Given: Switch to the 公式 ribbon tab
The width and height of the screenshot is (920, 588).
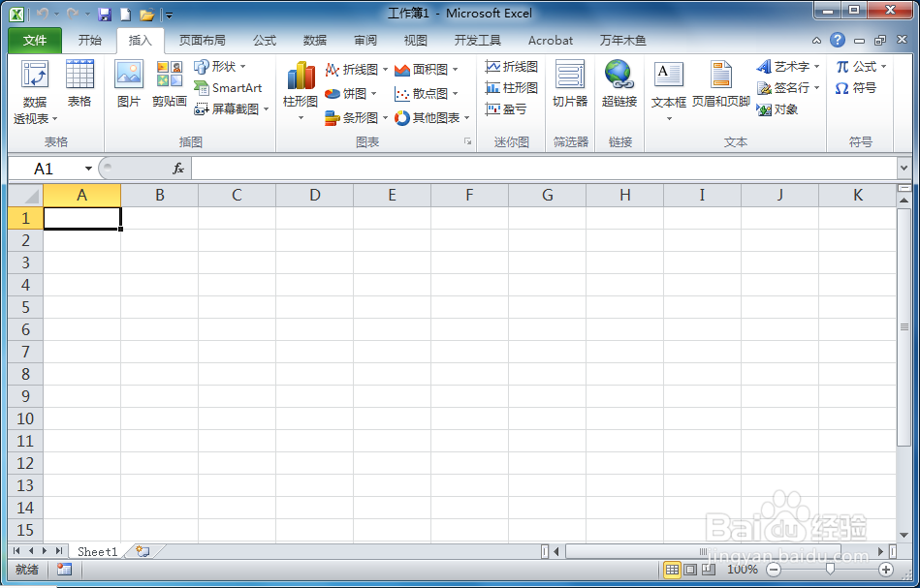Looking at the screenshot, I should 265,41.
